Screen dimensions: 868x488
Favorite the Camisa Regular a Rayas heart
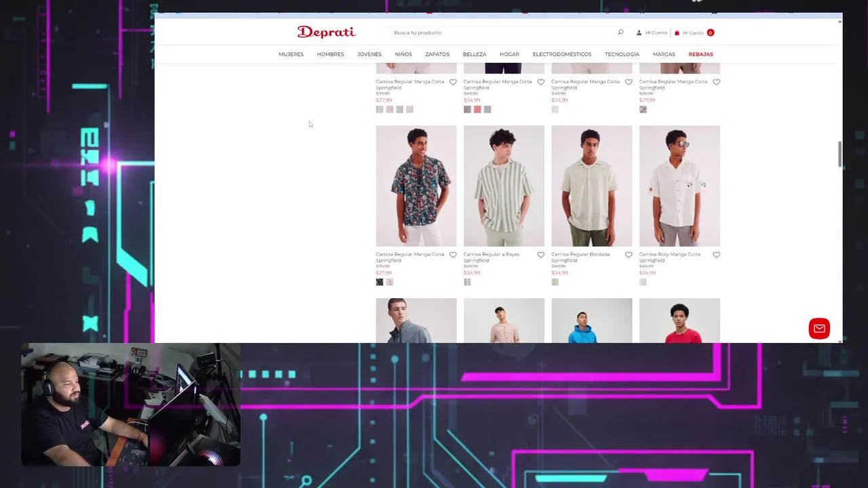coord(540,255)
